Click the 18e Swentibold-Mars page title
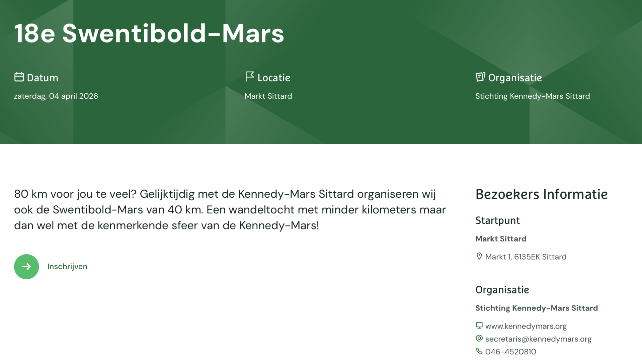 (149, 33)
